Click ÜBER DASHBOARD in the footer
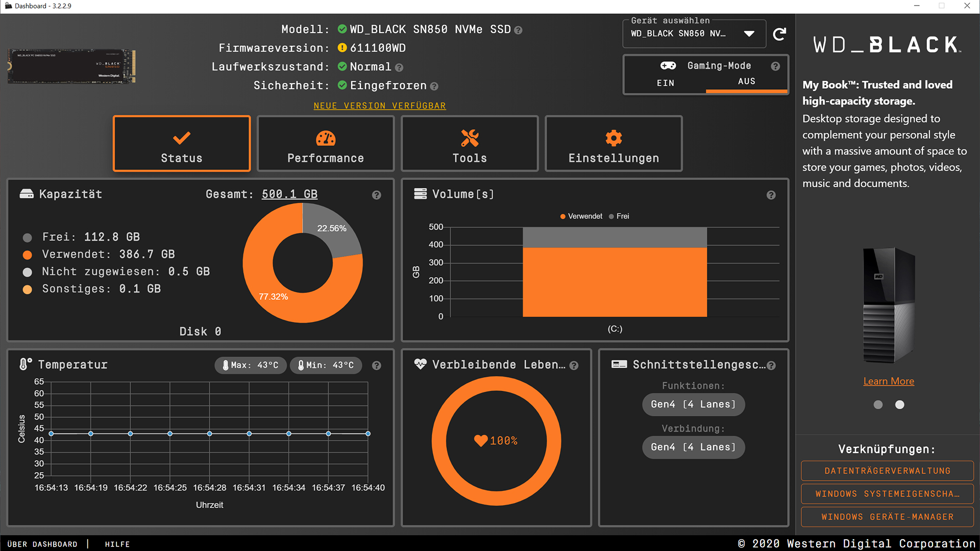This screenshot has width=980, height=551. pyautogui.click(x=42, y=544)
